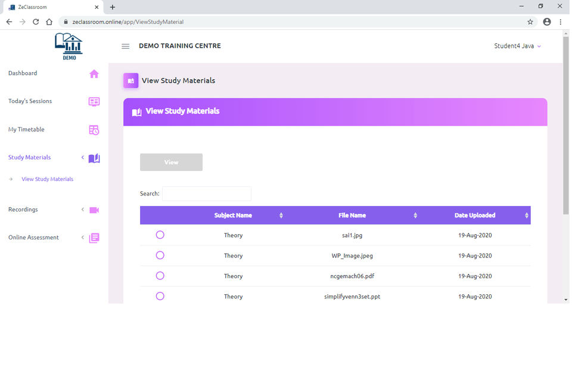Bookmark this page with star icon
Viewport: 572px width, 392px height.
[x=530, y=22]
